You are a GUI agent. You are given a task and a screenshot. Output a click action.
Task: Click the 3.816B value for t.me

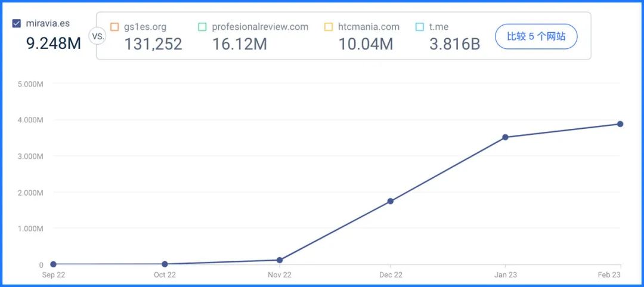454,44
